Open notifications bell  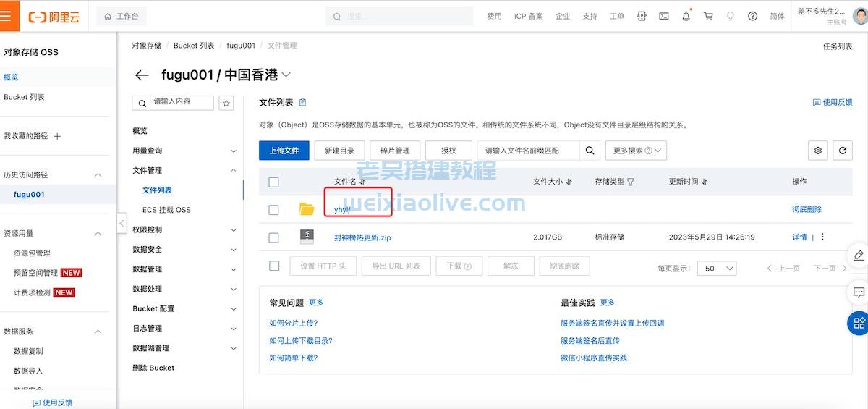click(686, 16)
